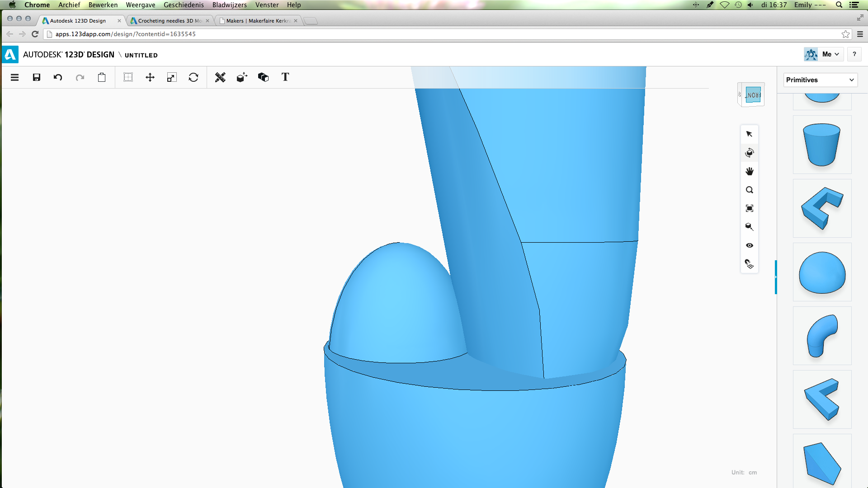Expand the Me account menu

coord(830,54)
